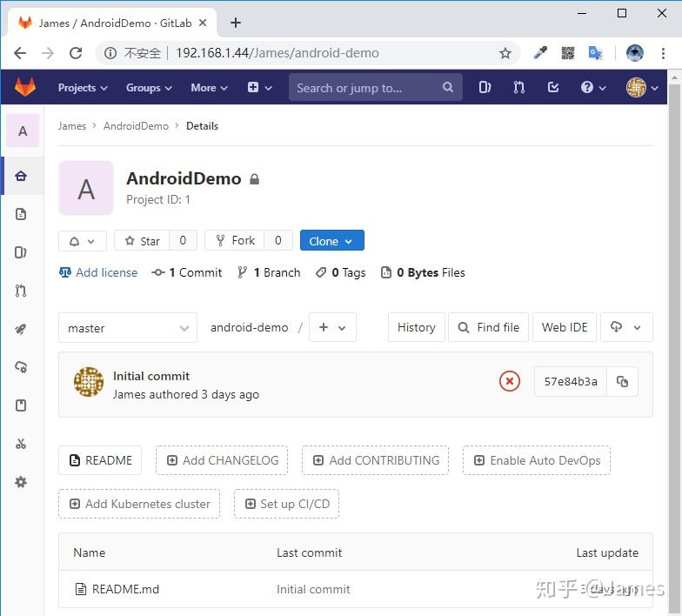This screenshot has width=682, height=616.
Task: Click the GitLab fox logo in navbar
Action: point(24,87)
